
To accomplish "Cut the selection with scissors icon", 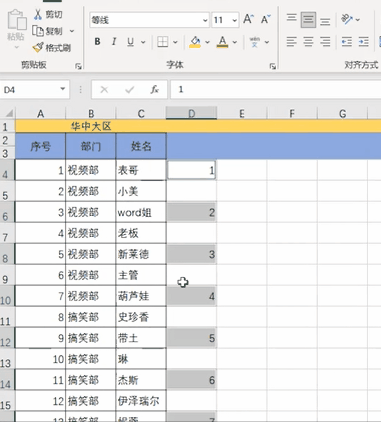I will point(38,14).
